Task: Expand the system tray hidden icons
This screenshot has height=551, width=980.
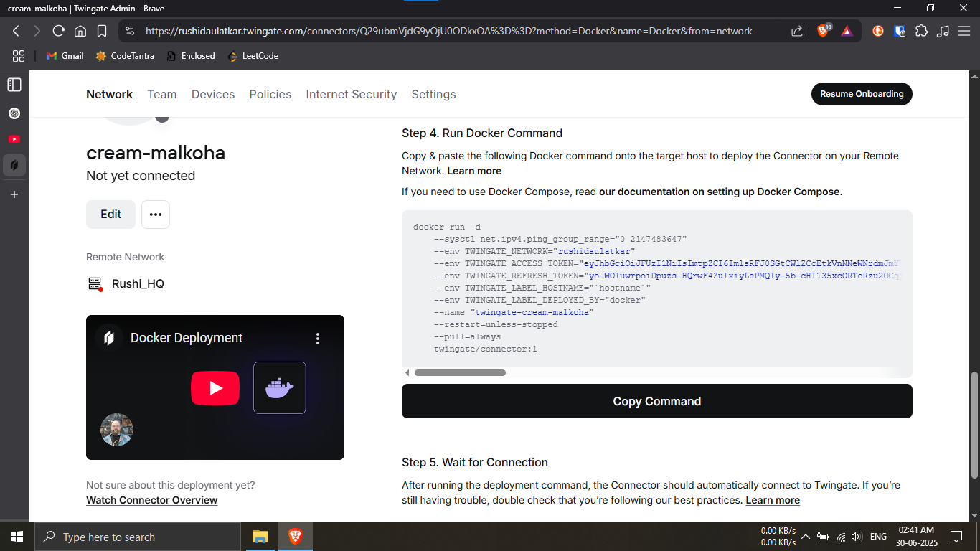Action: coord(805,537)
